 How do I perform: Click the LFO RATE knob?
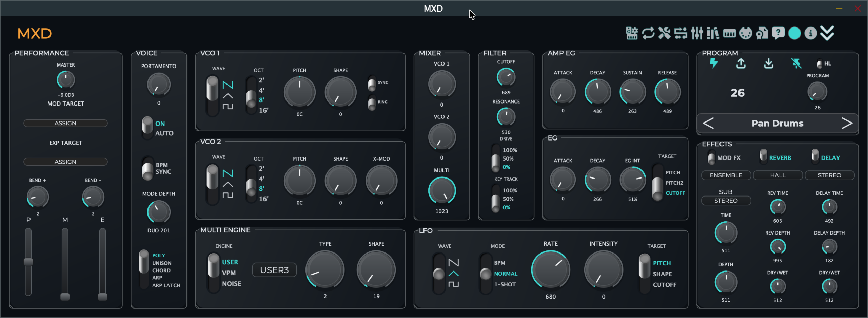click(x=550, y=270)
